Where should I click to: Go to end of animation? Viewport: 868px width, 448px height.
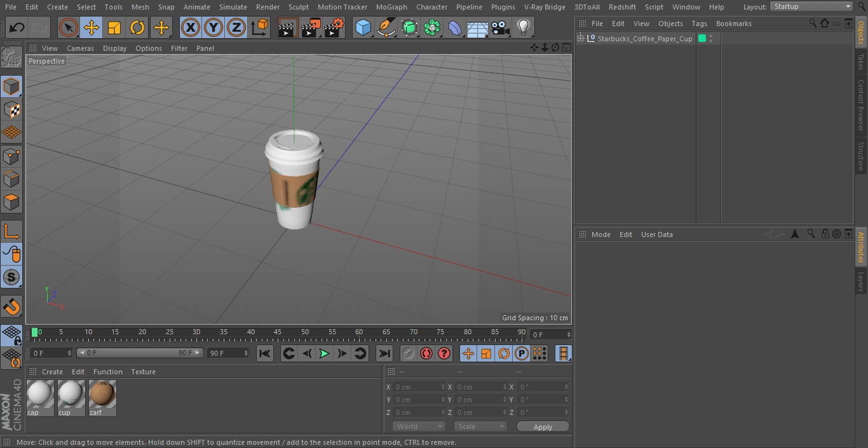[x=384, y=353]
